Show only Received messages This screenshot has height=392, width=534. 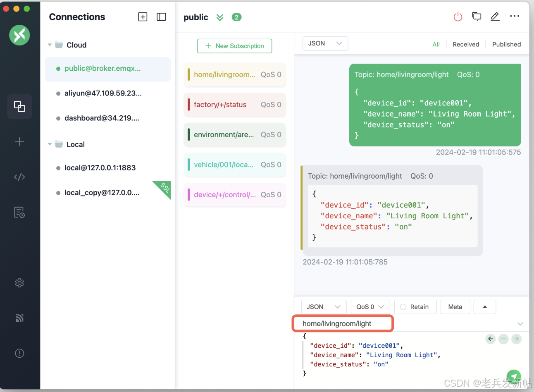[x=466, y=44]
